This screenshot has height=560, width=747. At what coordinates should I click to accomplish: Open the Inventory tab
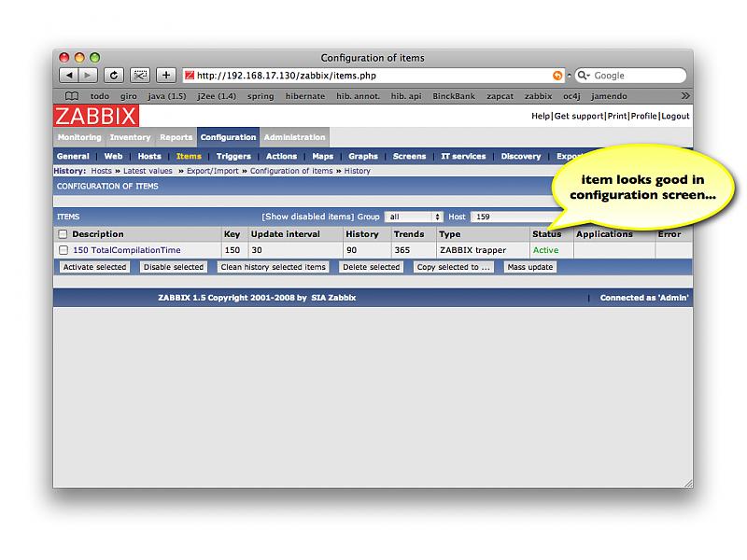pos(130,137)
